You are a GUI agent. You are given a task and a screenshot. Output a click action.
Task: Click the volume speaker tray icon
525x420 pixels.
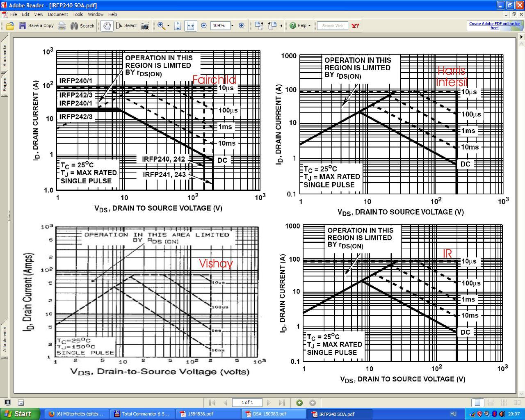(502, 414)
